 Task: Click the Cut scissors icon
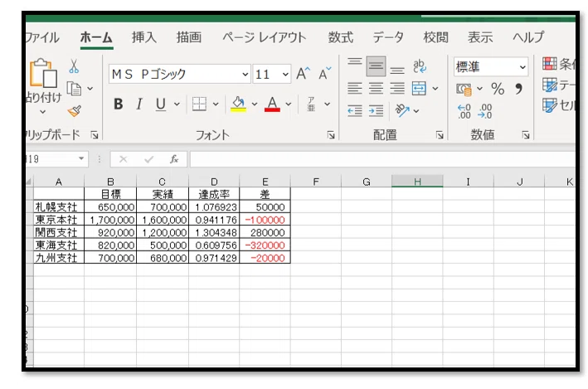tap(74, 66)
